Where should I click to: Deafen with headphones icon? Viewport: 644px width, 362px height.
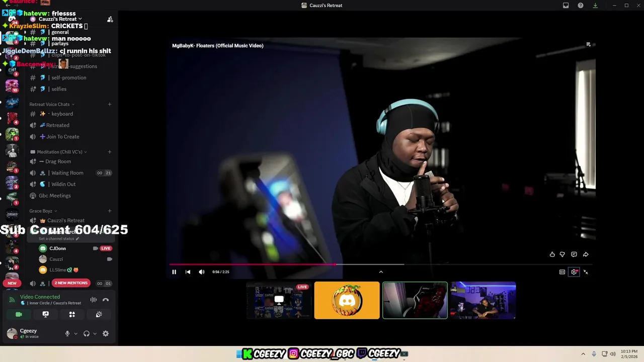pyautogui.click(x=87, y=333)
